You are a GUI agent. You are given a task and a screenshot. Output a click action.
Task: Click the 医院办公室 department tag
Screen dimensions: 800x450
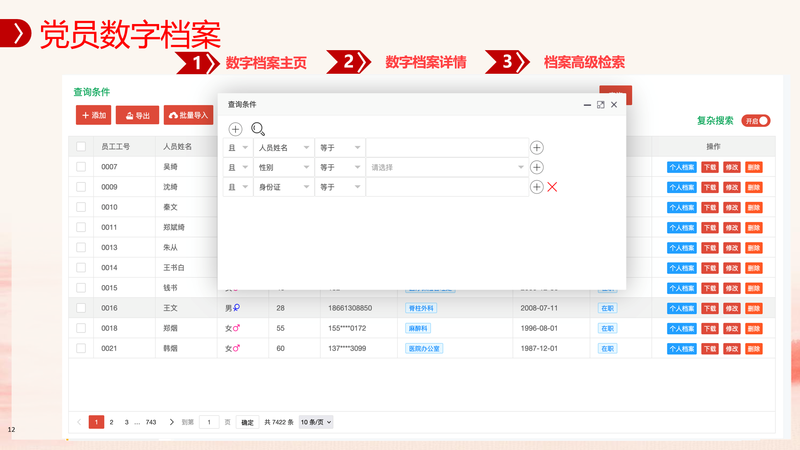424,348
